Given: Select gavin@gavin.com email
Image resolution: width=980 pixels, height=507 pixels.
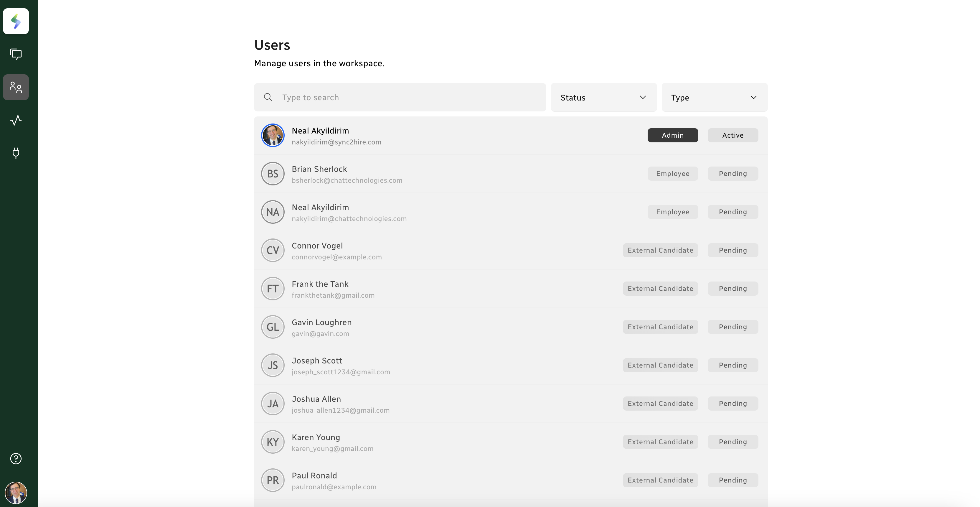Looking at the screenshot, I should pyautogui.click(x=320, y=334).
